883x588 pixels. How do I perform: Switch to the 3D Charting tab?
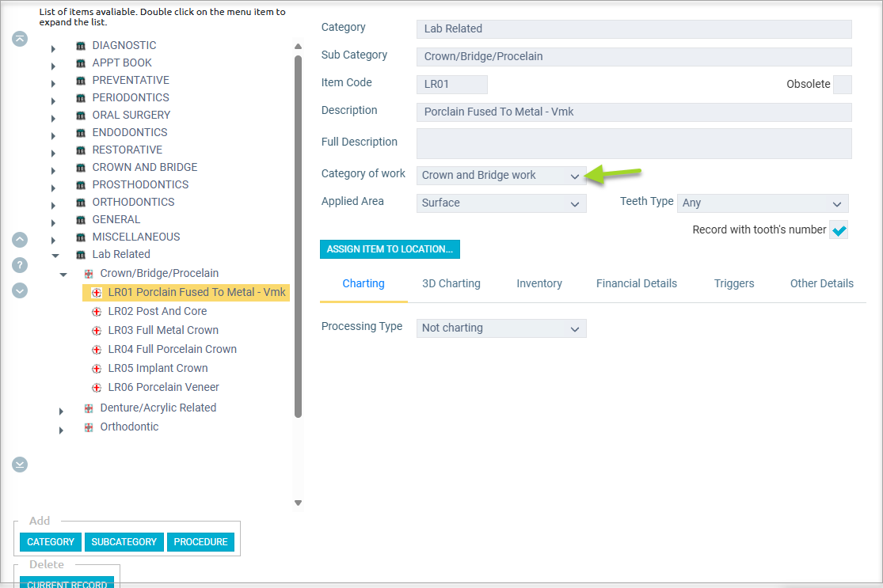(451, 283)
